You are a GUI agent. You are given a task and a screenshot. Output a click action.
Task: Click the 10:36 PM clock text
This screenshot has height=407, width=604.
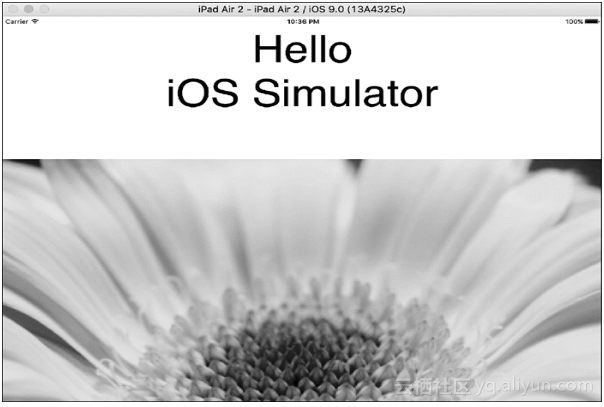[x=303, y=22]
